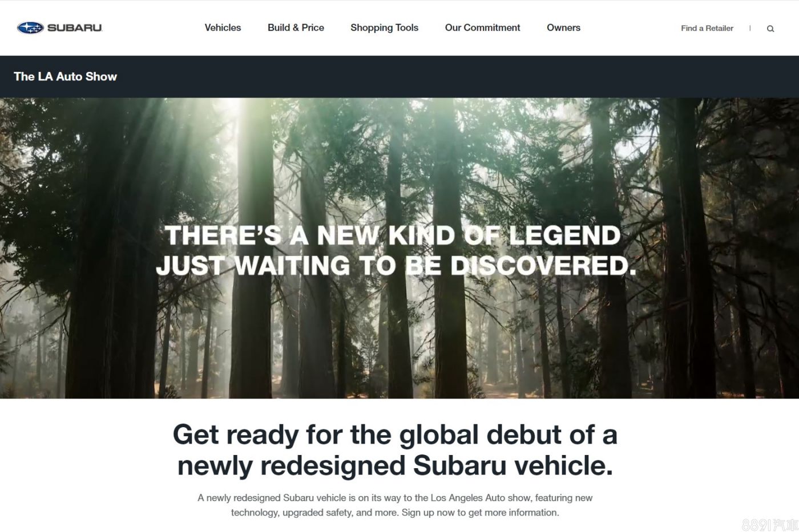Open the Build & Price menu
This screenshot has width=799, height=532.
point(296,27)
